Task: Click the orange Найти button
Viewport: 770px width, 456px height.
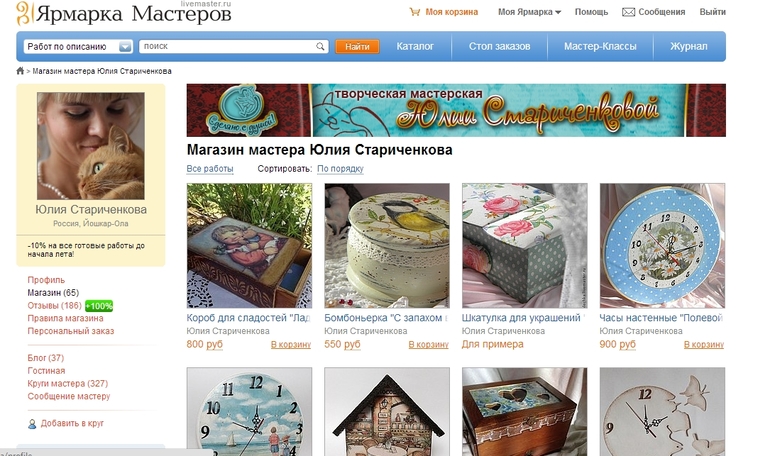Action: point(357,47)
